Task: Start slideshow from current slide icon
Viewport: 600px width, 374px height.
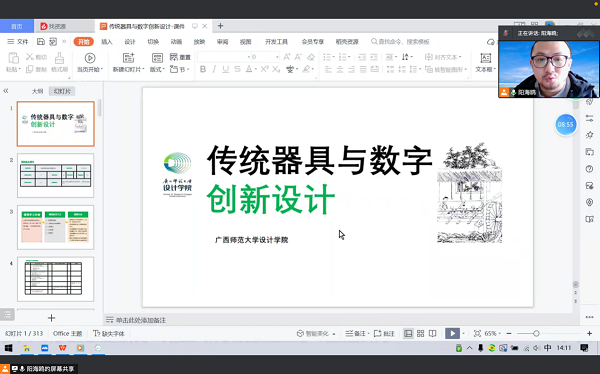Action: [x=90, y=58]
